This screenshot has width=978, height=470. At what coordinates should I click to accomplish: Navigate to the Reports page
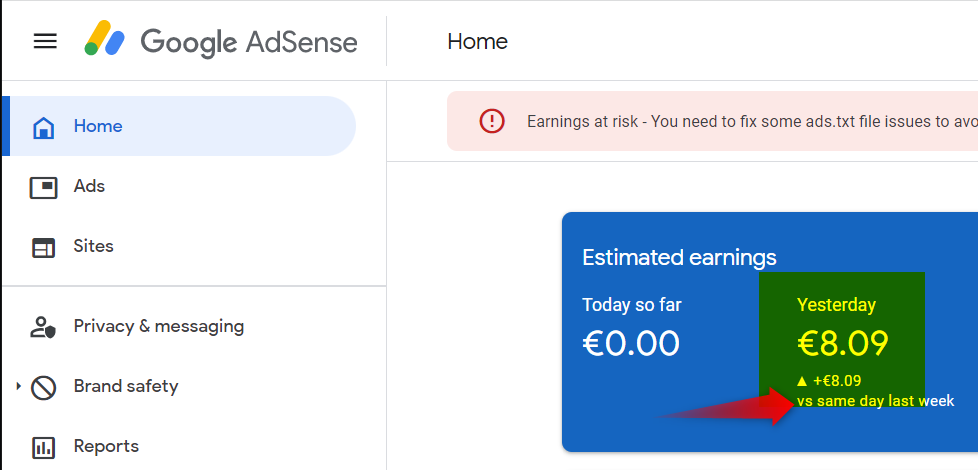106,447
